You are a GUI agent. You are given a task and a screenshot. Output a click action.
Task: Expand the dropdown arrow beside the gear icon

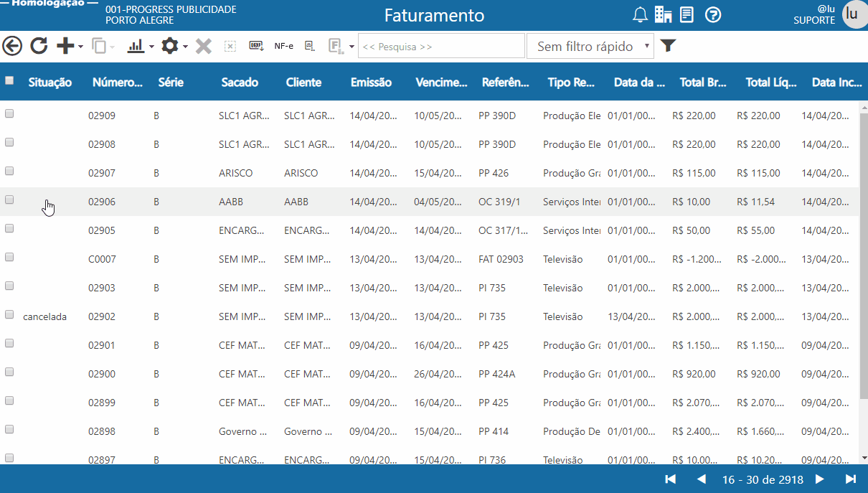[x=185, y=47]
